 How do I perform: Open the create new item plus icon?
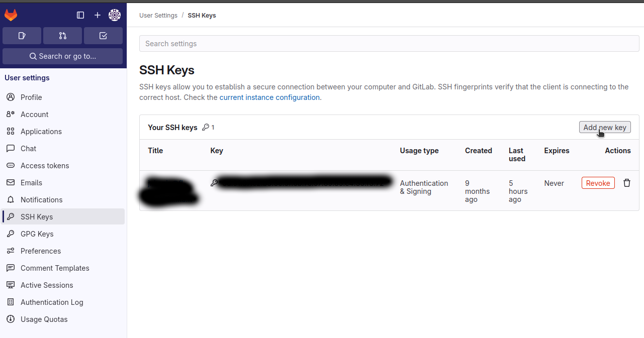pos(97,15)
